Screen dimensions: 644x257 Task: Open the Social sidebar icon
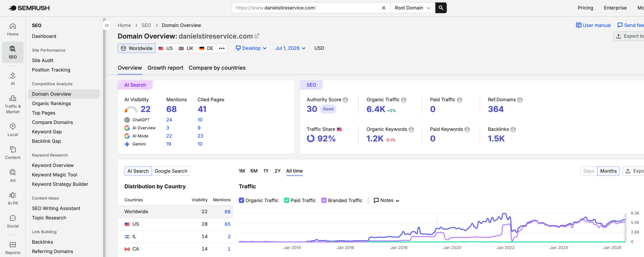[13, 221]
